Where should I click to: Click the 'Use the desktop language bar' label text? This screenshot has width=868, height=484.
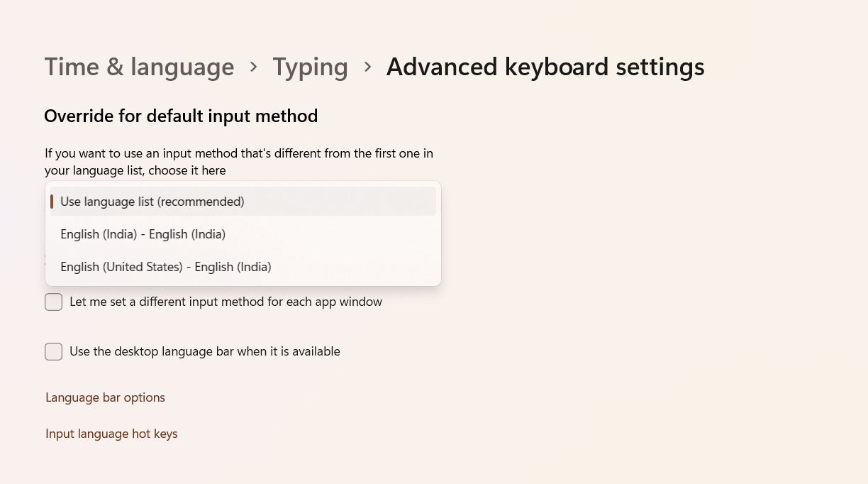click(204, 352)
